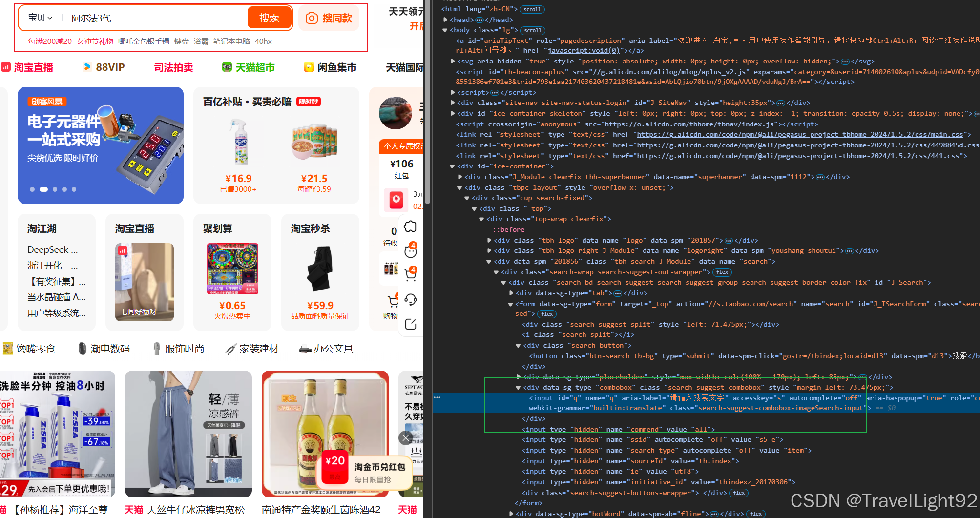
Task: Click the red 淘宝直播 icon in top navigation
Action: (6, 67)
